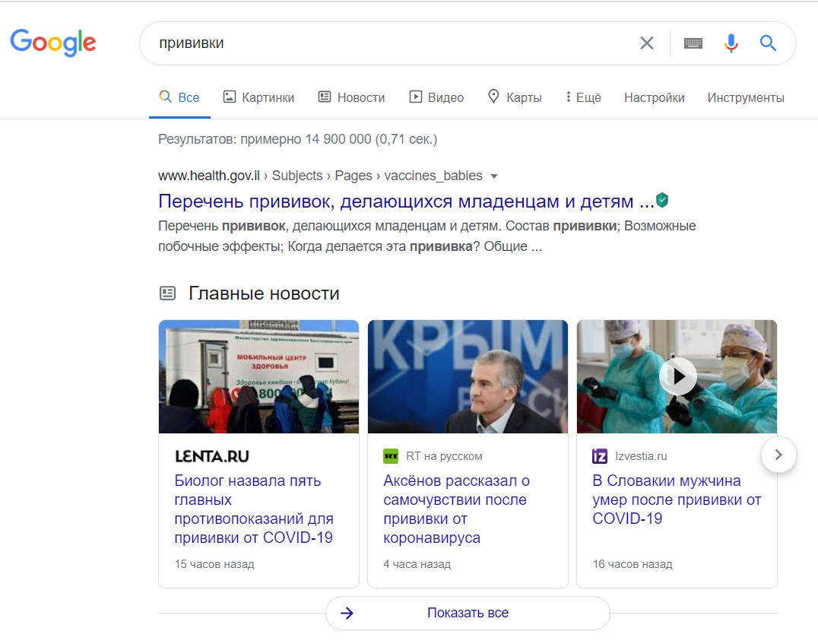Expand the health.gov.il breadcrumb dropdown arrow
The width and height of the screenshot is (818, 644).
[494, 176]
